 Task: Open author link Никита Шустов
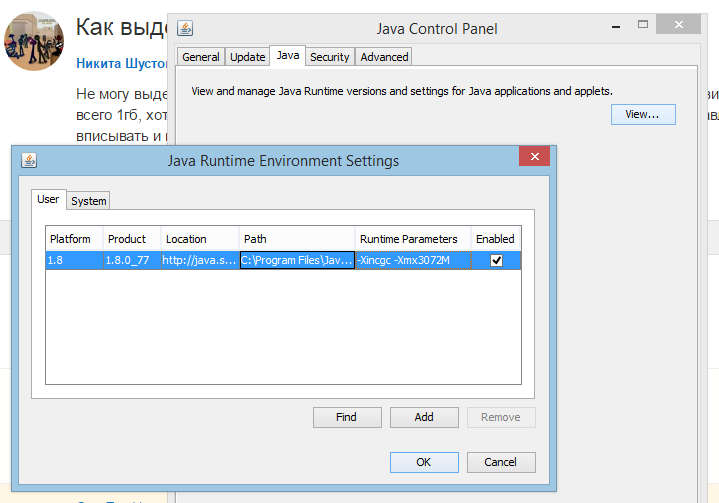click(x=120, y=63)
